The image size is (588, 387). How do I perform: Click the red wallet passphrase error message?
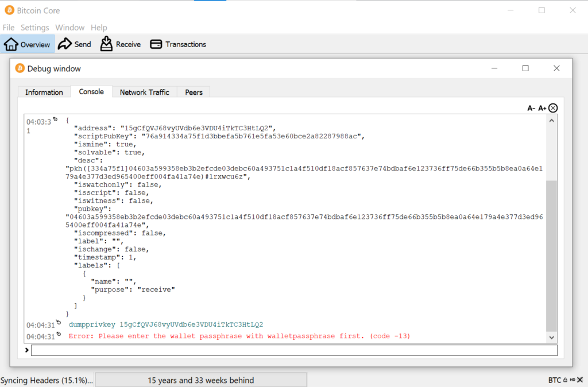[x=239, y=336]
